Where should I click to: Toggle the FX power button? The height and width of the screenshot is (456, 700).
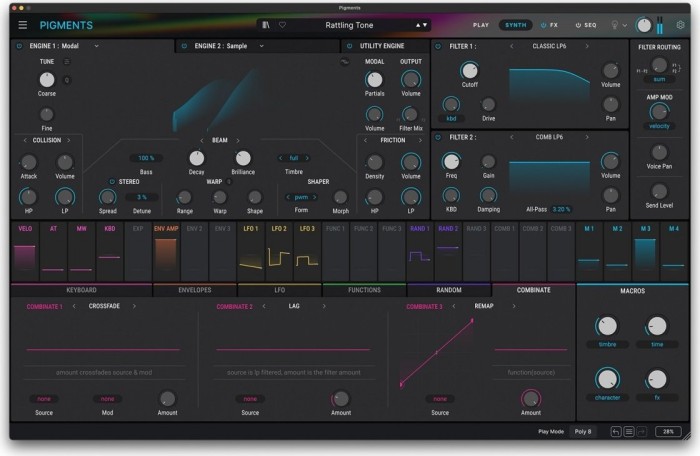click(543, 25)
